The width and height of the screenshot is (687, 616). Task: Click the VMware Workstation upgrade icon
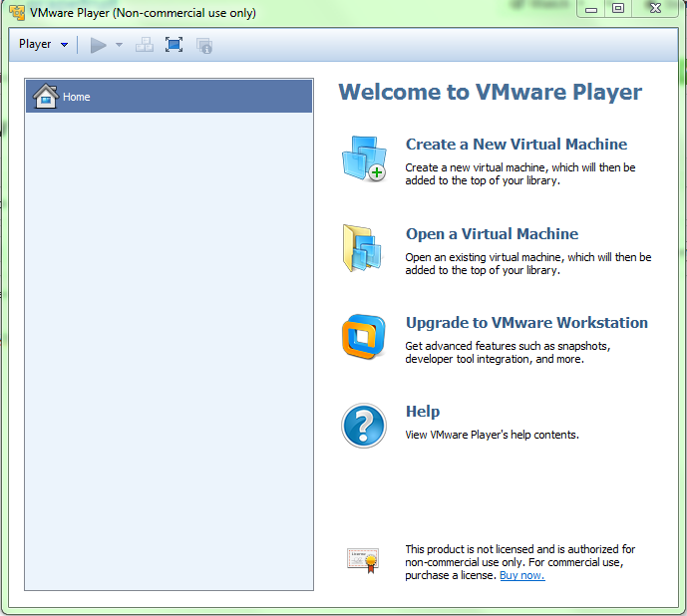(x=364, y=337)
